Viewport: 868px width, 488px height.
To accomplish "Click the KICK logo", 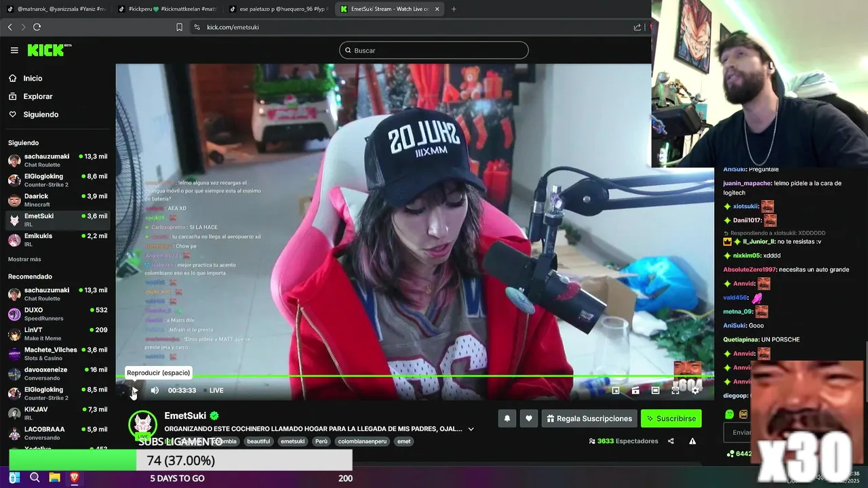I will 50,50.
